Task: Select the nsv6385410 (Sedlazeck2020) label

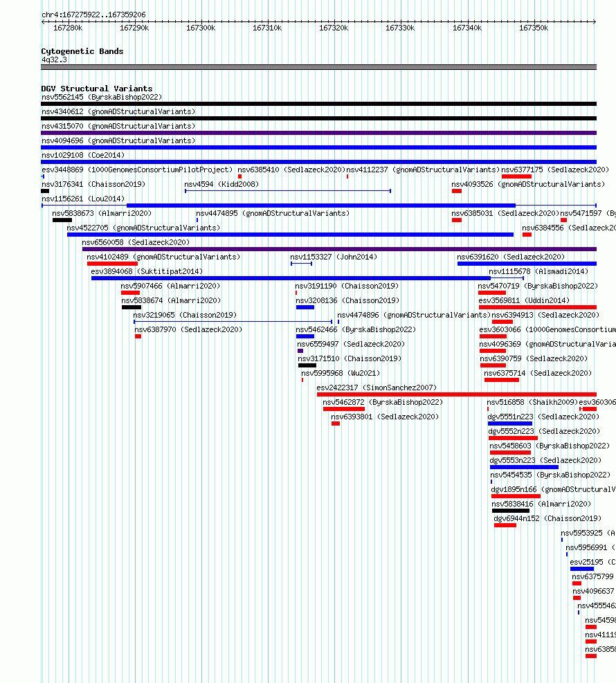Action: click(x=291, y=170)
